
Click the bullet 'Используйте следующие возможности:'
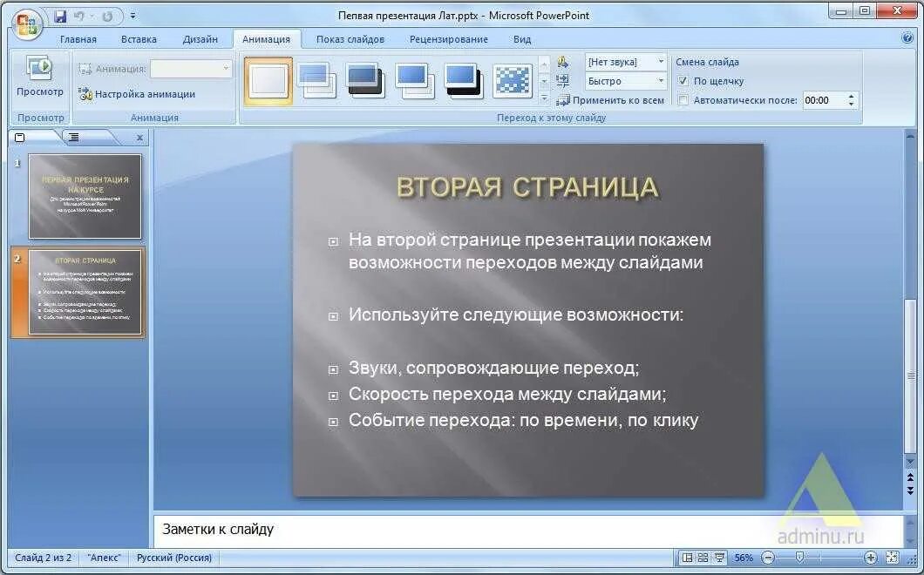tap(516, 315)
